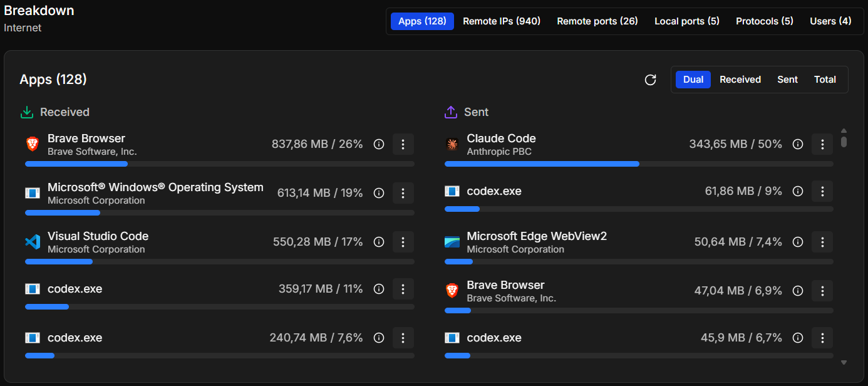868x386 pixels.
Task: Click the Microsoft Edge WebView2 icon
Action: click(452, 242)
